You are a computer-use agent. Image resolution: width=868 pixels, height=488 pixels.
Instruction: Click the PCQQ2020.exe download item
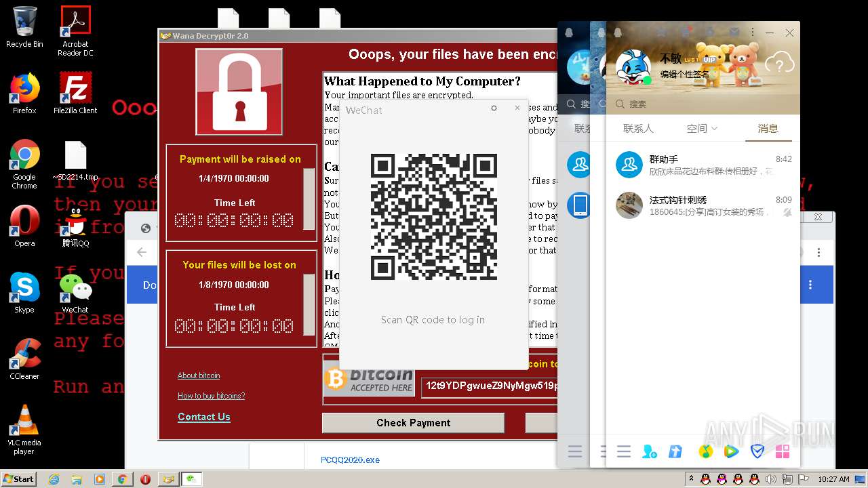click(350, 460)
